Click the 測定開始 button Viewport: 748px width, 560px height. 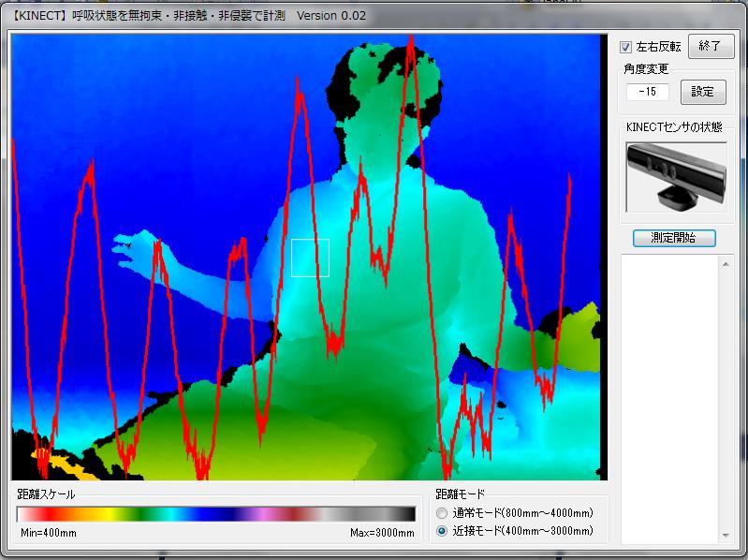(674, 238)
